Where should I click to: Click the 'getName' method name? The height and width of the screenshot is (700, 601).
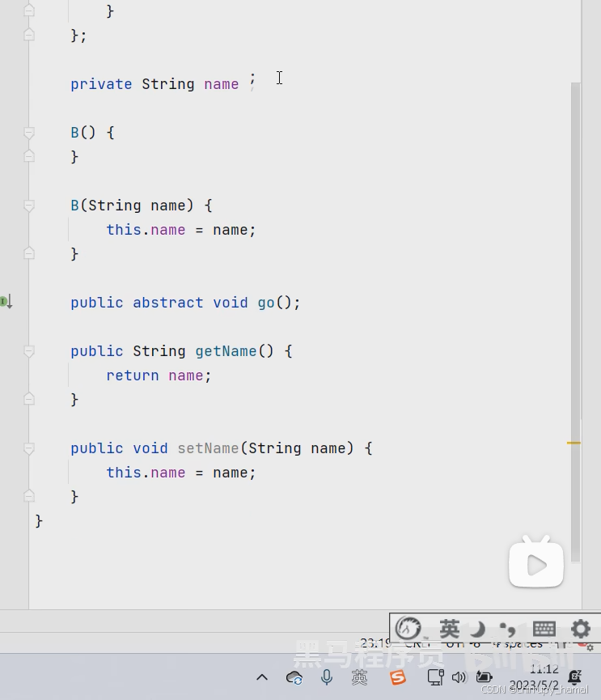(x=226, y=351)
